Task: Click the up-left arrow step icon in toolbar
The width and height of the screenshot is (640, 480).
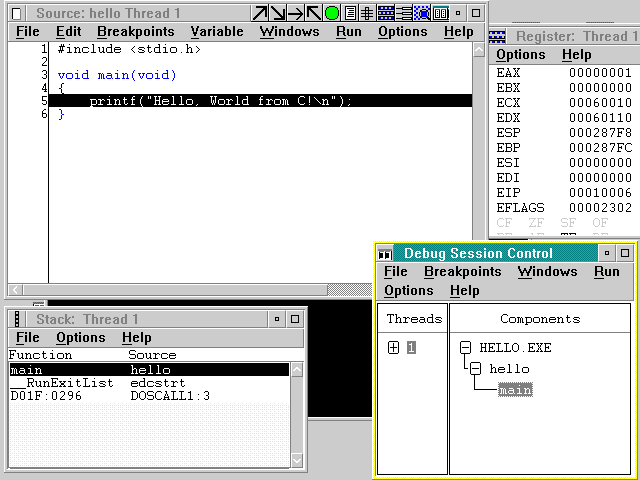Action: (314, 13)
